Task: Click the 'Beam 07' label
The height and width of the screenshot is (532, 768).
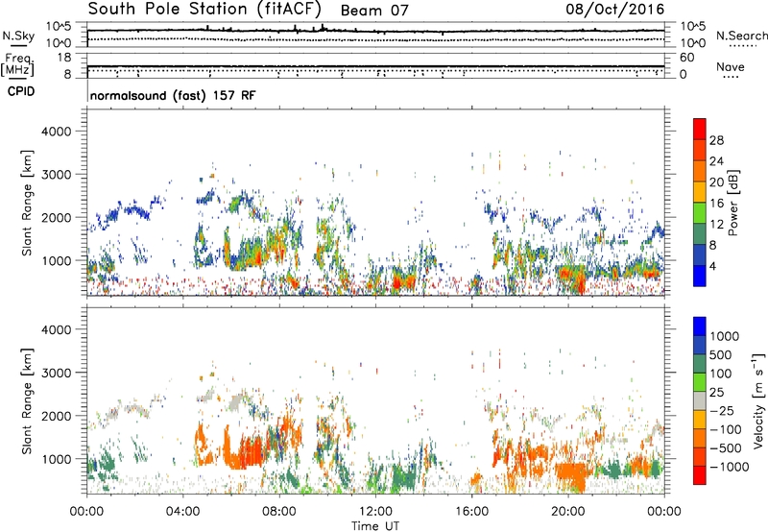Action: point(374,11)
